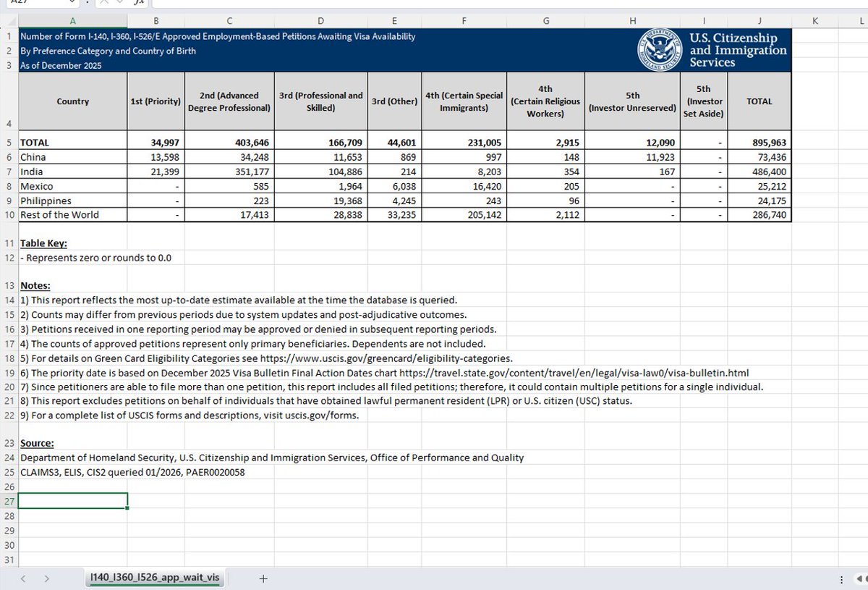
Task: Click note 5 with uscis.gov greencard URL
Action: point(267,358)
